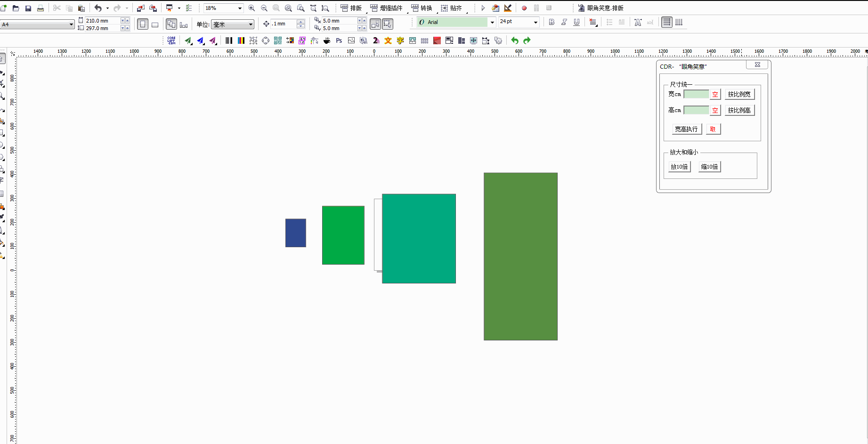
Task: Click the circular crosshair target plugin icon
Action: click(266, 40)
